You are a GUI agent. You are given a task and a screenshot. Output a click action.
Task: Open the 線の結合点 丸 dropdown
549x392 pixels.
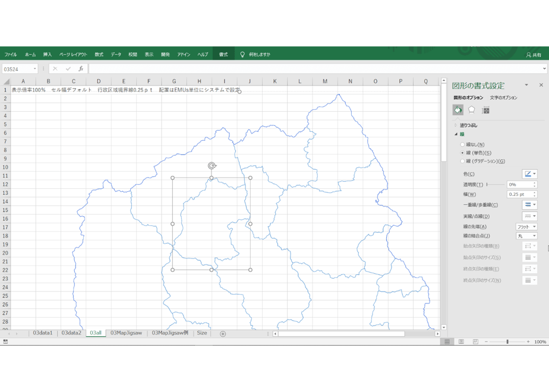tap(526, 236)
